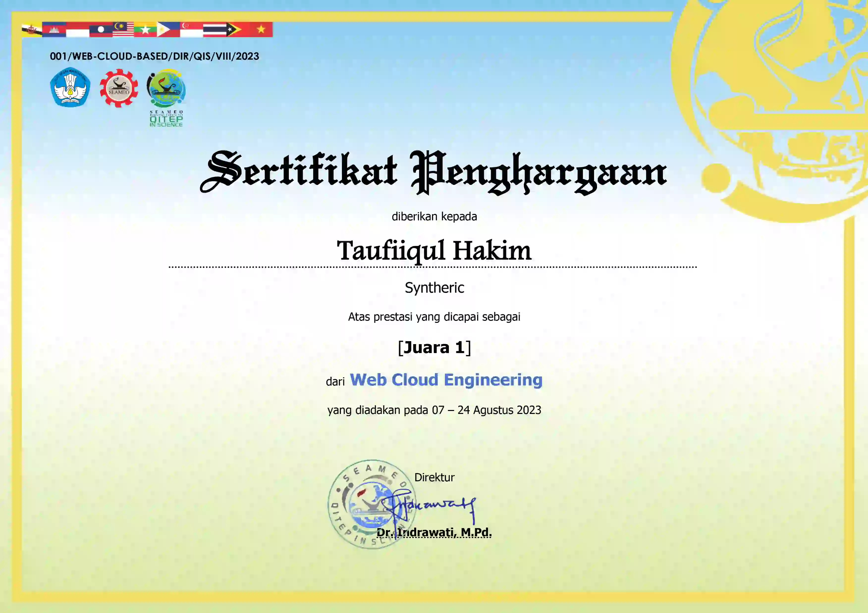Image resolution: width=868 pixels, height=613 pixels.
Task: Click the blue "Web Cloud Engineering" title
Action: (446, 380)
